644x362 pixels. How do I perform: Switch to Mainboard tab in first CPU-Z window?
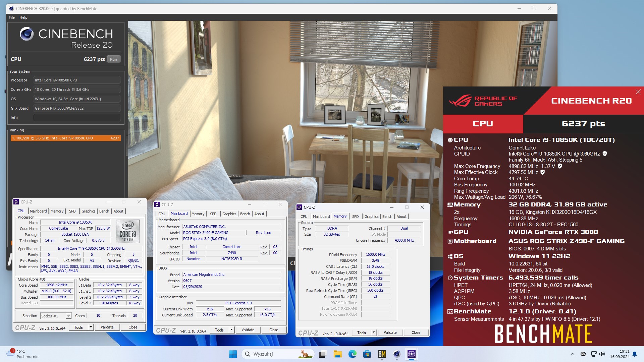(x=38, y=211)
